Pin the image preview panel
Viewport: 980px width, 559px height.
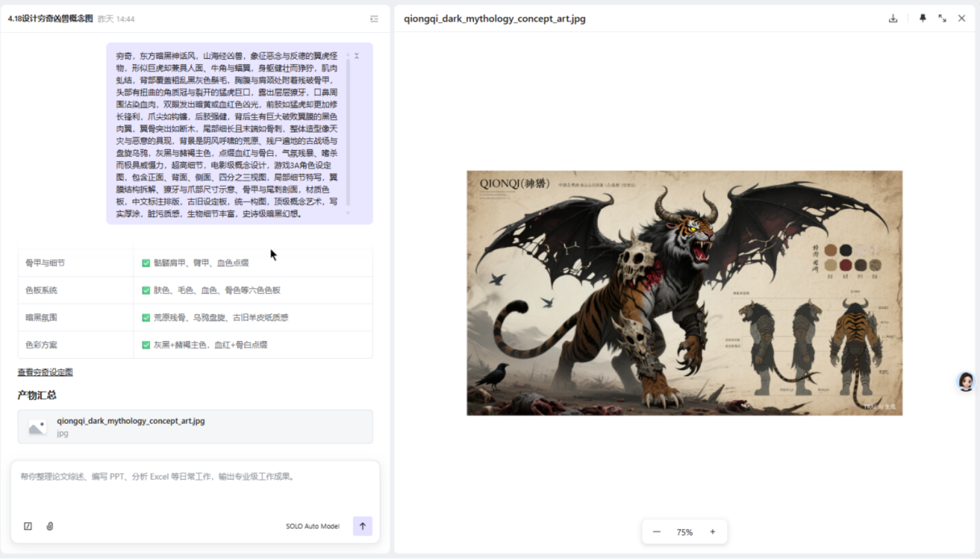(x=922, y=19)
